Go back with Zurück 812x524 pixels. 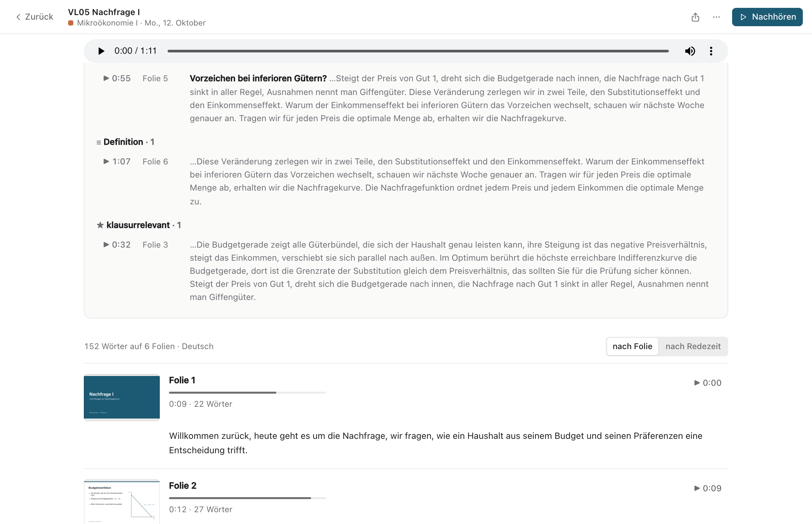click(35, 17)
